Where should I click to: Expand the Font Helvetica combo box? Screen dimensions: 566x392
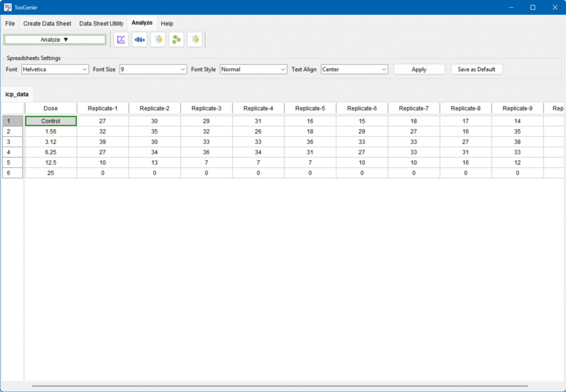pyautogui.click(x=55, y=70)
